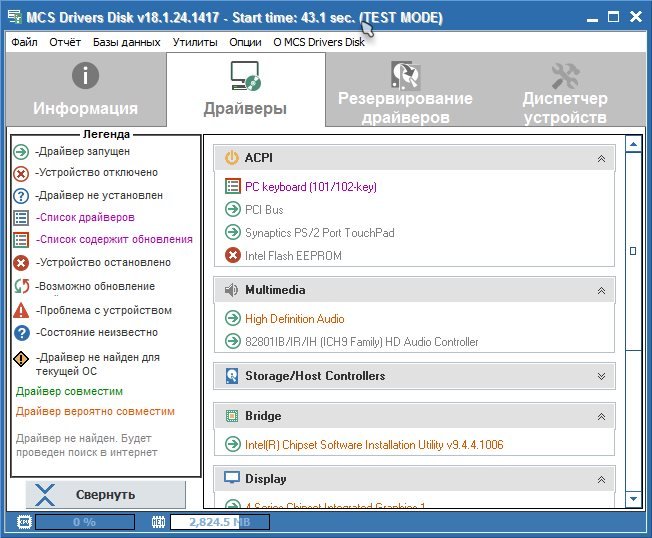Switch to the Информация tab
Image resolution: width=652 pixels, height=538 pixels.
tap(85, 89)
